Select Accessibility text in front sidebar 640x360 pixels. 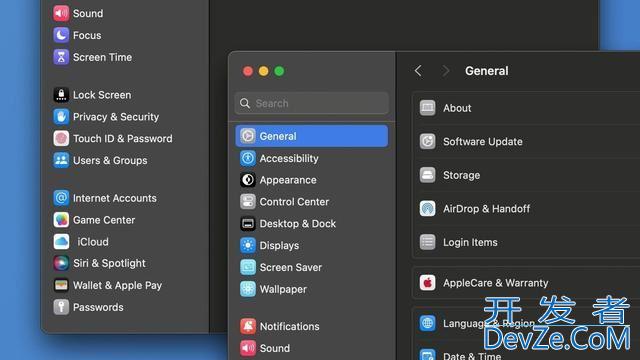tap(289, 158)
